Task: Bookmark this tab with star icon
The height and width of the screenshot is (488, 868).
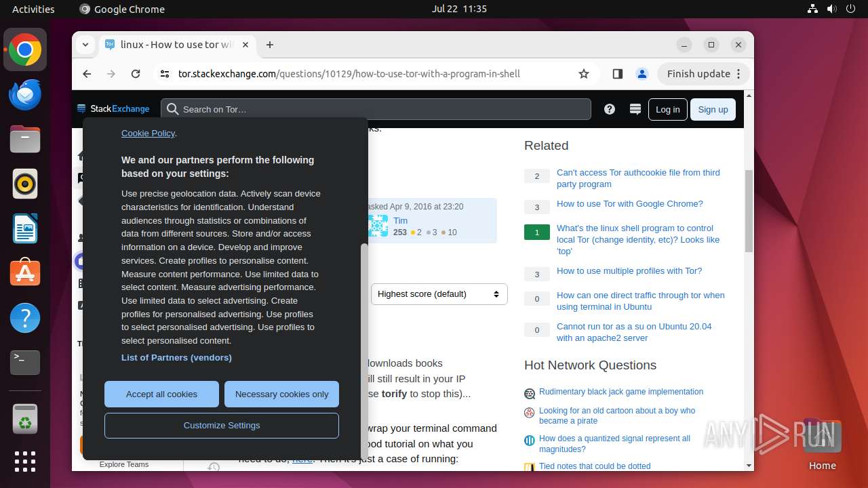Action: 584,74
